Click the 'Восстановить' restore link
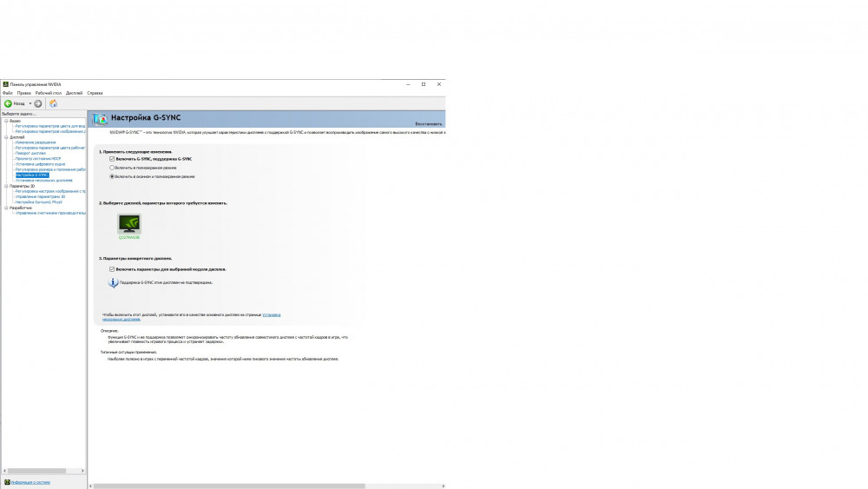Viewport: 868px width, 489px height. [429, 124]
